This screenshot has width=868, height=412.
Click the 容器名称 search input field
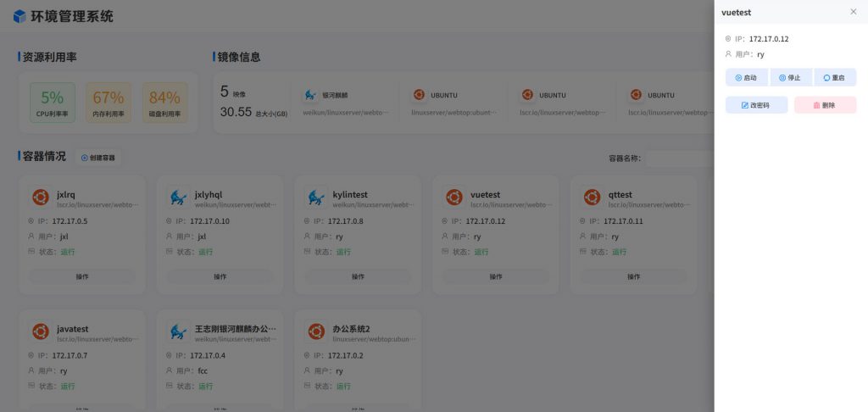[680, 159]
